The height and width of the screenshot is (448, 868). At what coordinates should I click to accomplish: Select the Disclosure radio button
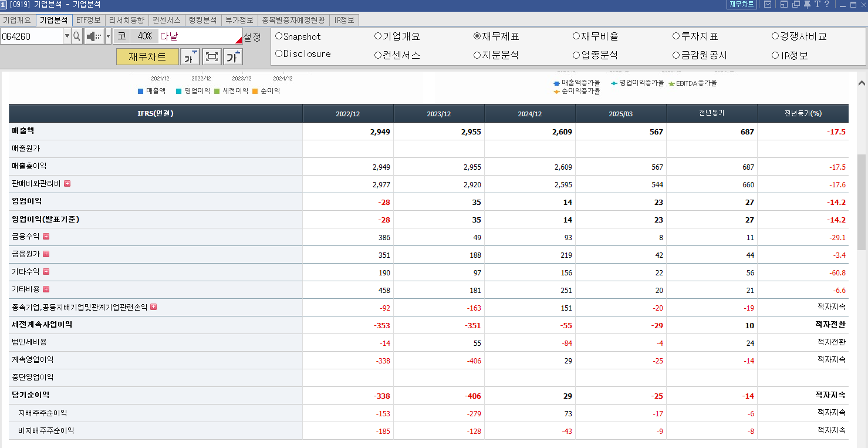click(279, 54)
